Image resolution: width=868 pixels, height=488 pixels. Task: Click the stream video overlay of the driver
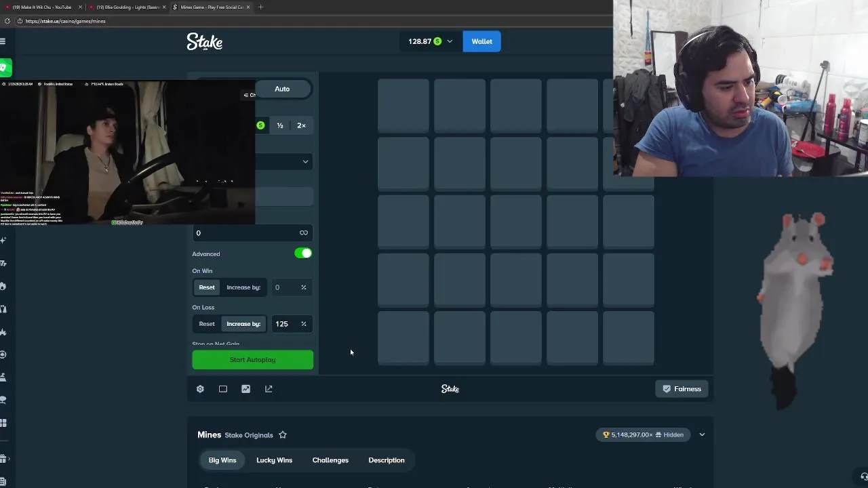coord(127,153)
